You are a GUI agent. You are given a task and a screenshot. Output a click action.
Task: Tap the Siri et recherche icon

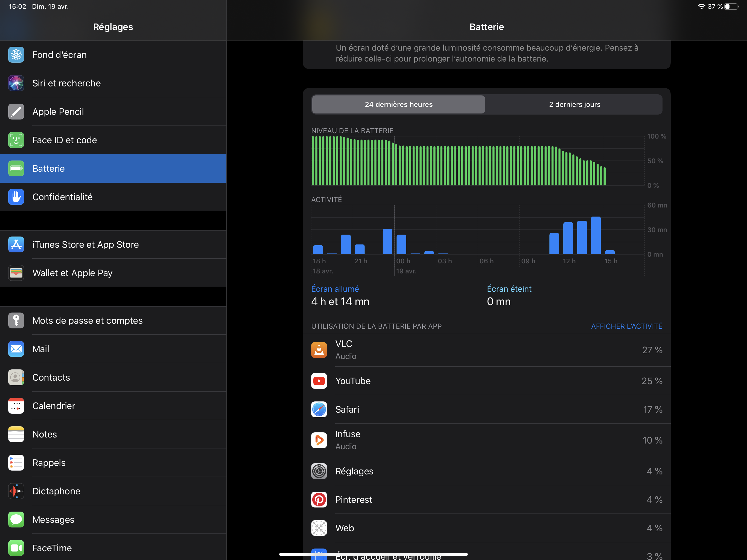coord(16,83)
